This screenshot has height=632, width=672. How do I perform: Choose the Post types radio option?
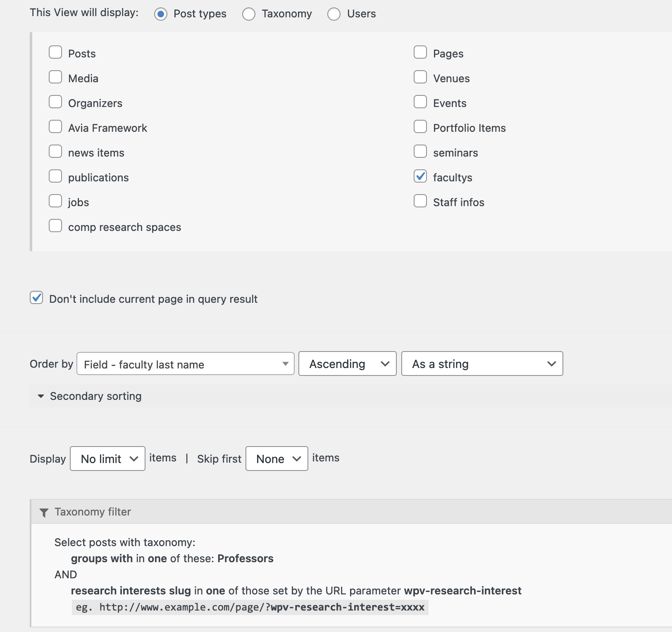(x=161, y=14)
